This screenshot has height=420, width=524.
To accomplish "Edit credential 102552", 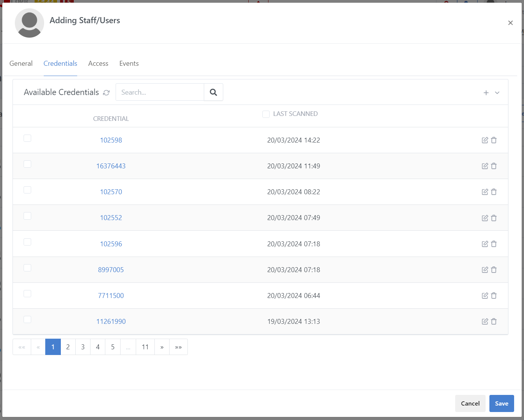I will click(485, 218).
